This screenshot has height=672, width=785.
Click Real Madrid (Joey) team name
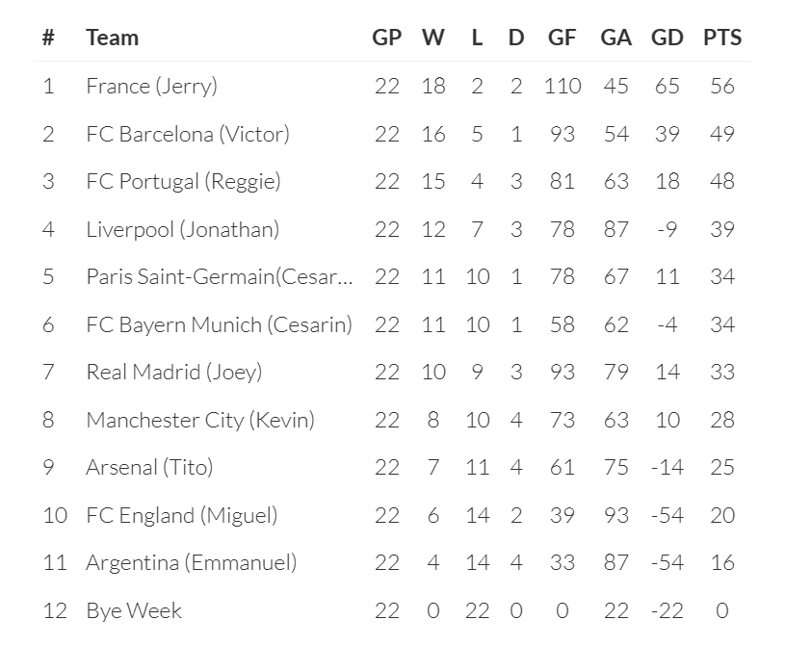pos(173,372)
